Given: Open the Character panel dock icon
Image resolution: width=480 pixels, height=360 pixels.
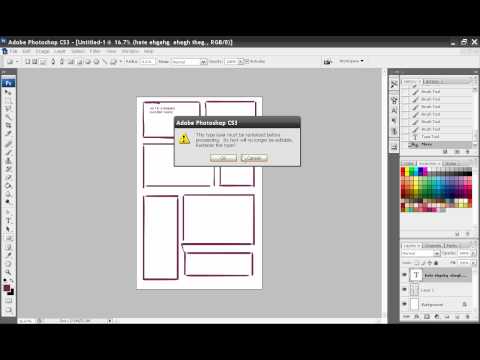Looking at the screenshot, I should click(x=394, y=110).
